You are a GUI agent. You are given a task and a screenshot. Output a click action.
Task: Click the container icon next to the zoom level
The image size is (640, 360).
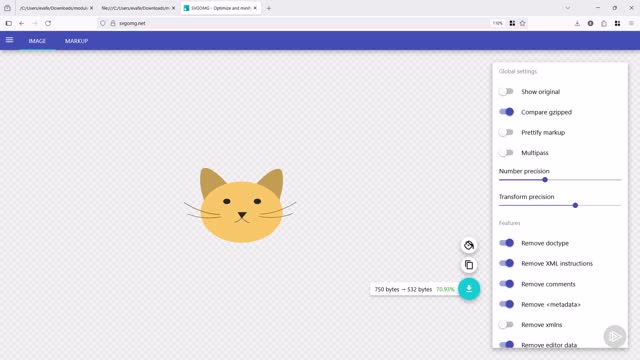512,23
